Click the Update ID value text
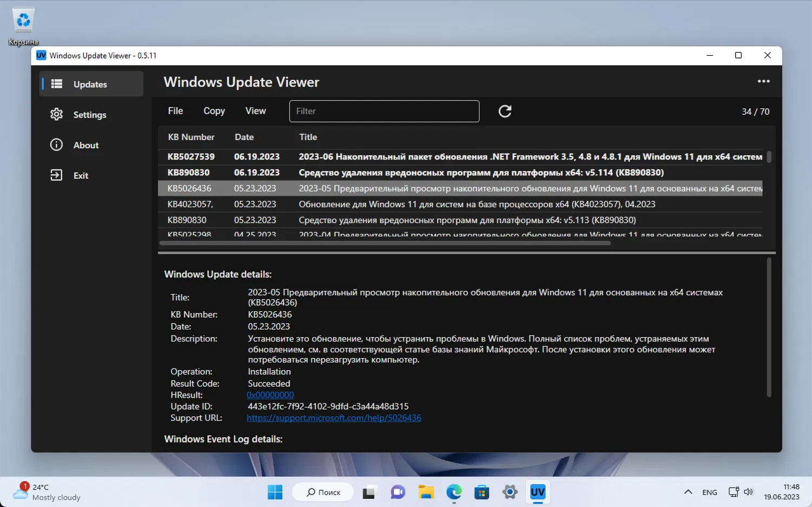The width and height of the screenshot is (812, 507). [x=328, y=406]
